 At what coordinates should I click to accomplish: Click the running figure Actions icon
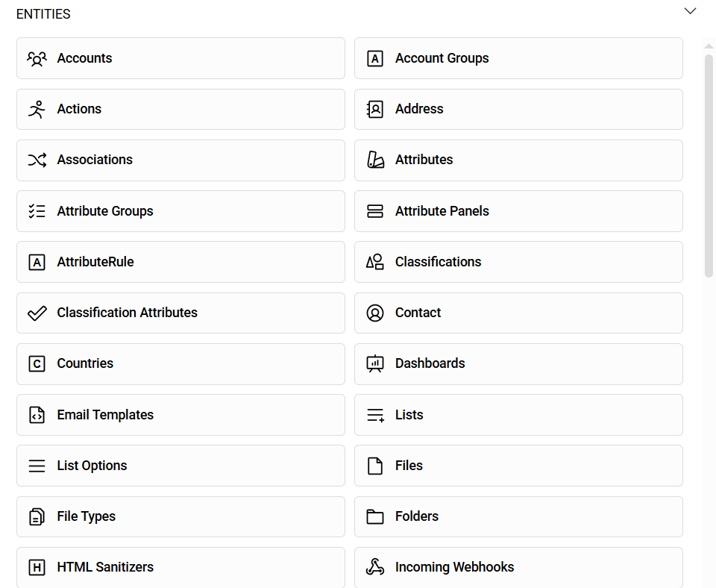coord(37,109)
